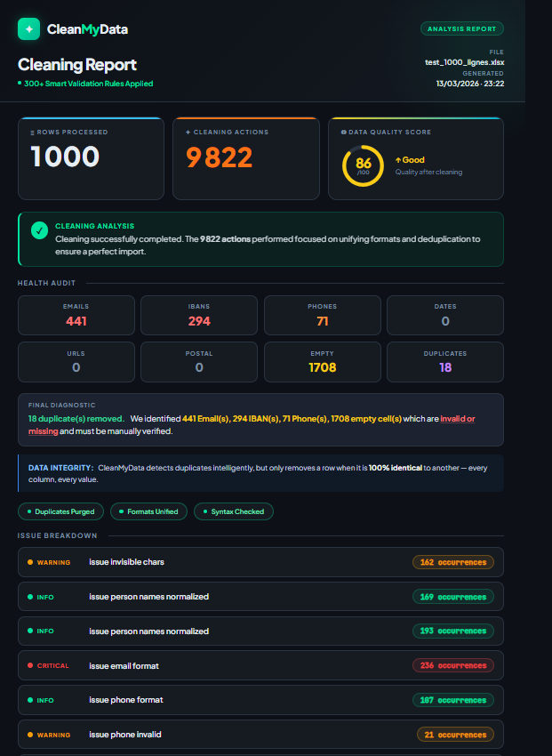Image resolution: width=552 pixels, height=756 pixels.
Task: Click the invalid or missing underlined link
Action: (x=457, y=419)
